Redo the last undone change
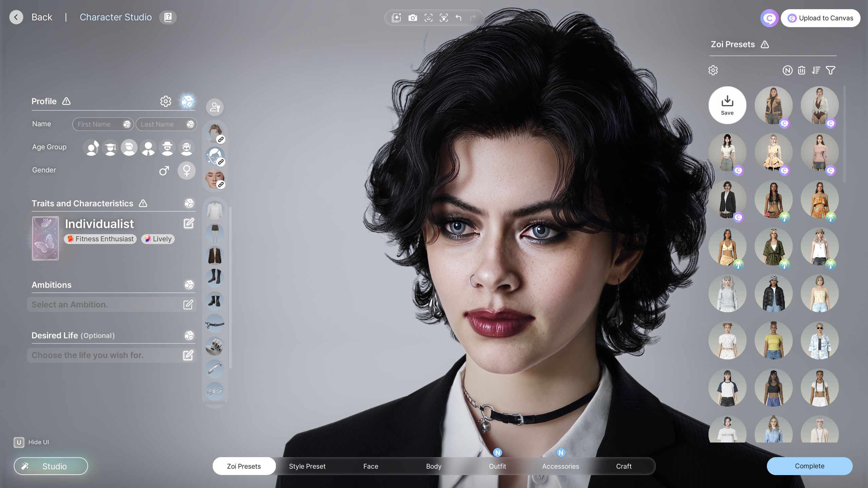This screenshot has width=868, height=488. (x=473, y=18)
